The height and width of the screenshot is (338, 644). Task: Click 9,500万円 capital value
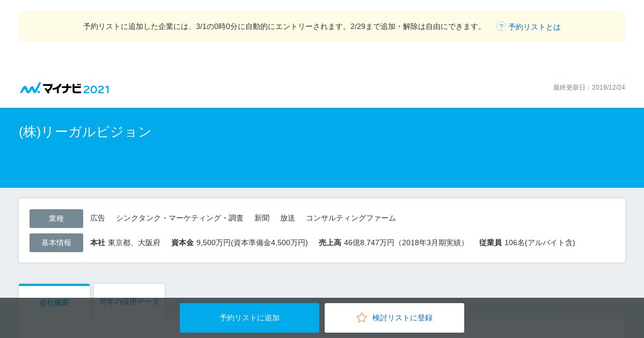coord(252,243)
